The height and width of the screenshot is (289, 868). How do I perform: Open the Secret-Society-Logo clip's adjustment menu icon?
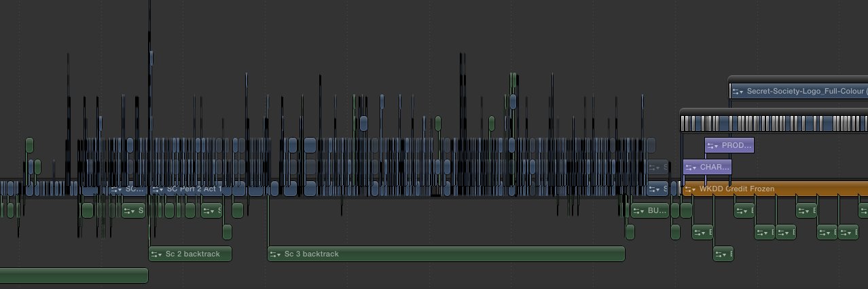[x=738, y=91]
